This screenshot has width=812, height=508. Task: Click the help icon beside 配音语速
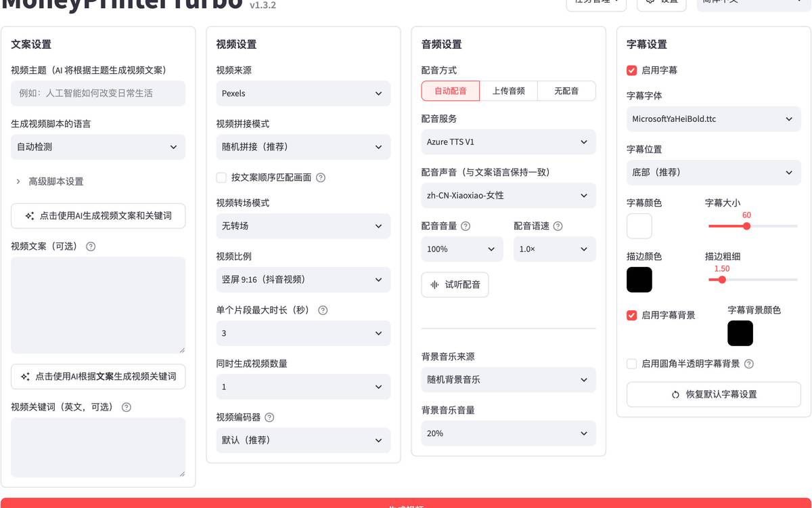click(x=558, y=226)
